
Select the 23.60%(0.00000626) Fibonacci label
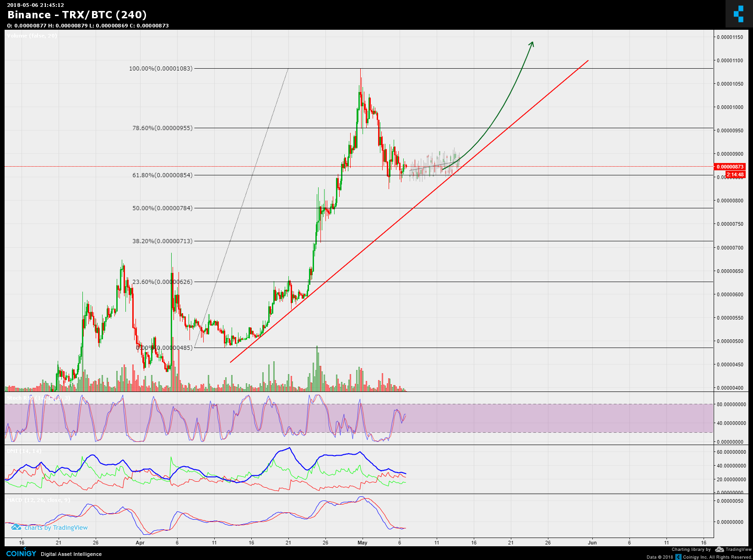click(x=163, y=282)
